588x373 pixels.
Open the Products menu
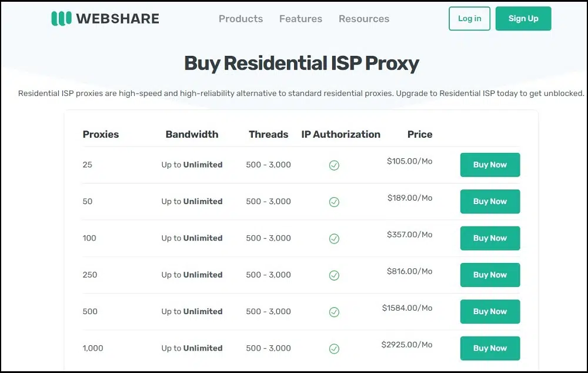click(x=240, y=19)
